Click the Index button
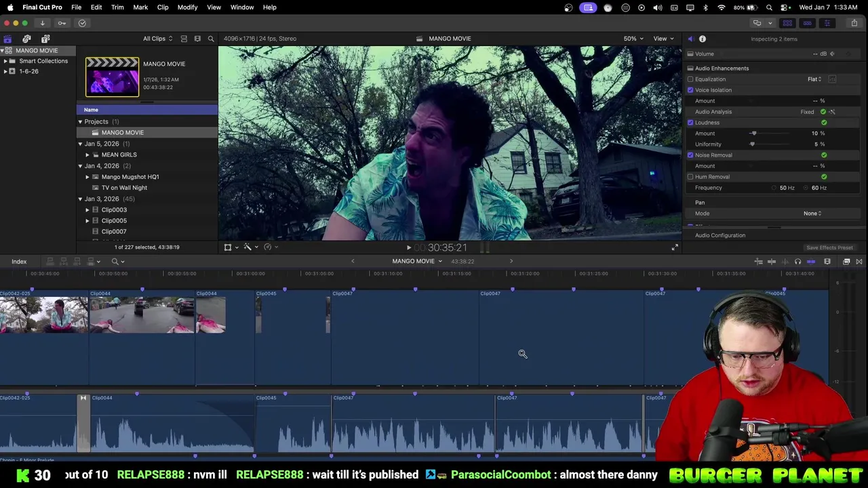 point(19,262)
